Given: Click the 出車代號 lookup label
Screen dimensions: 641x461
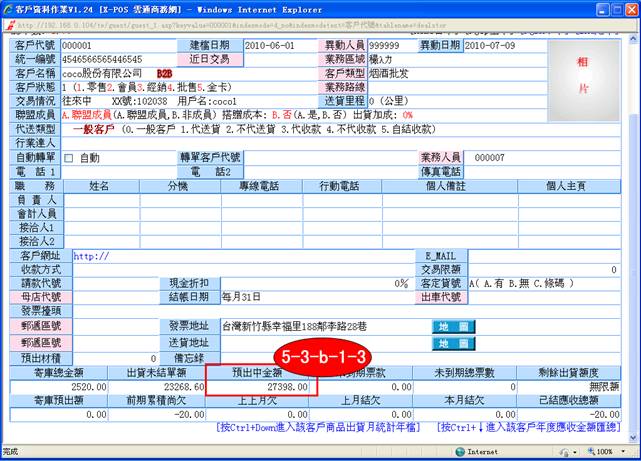Looking at the screenshot, I should [441, 298].
